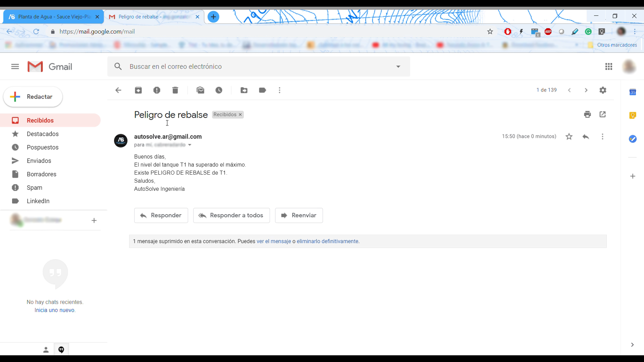Open the message's three-dot options menu
This screenshot has height=362, width=644.
click(x=602, y=136)
